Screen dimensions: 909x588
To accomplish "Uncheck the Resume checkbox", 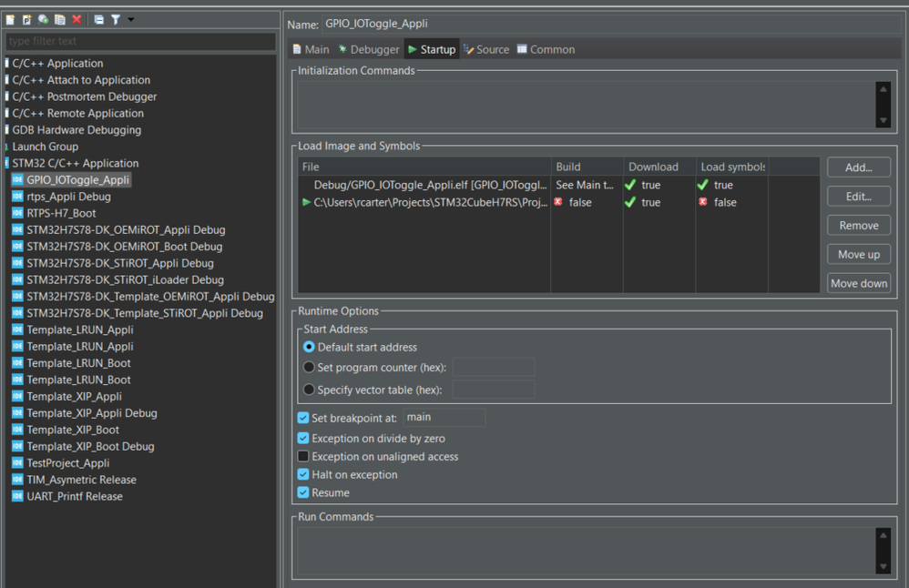I will coord(303,492).
